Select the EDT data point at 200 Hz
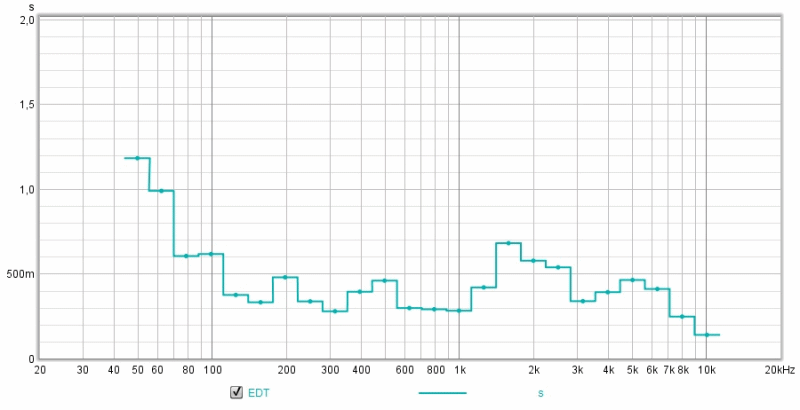 coord(285,277)
